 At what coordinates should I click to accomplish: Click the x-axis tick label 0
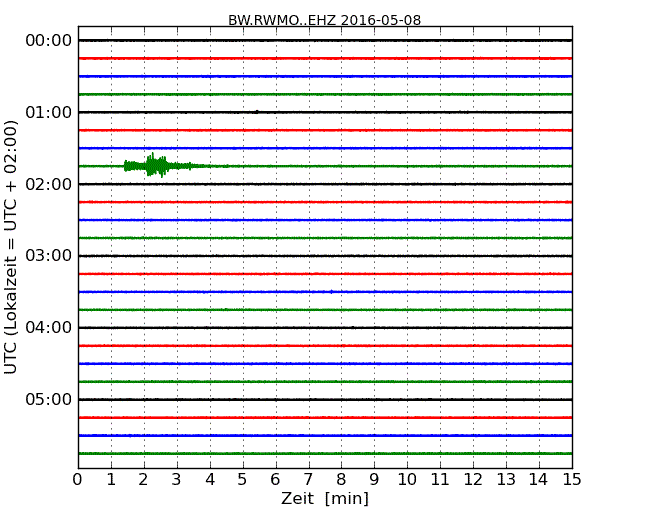(78, 480)
